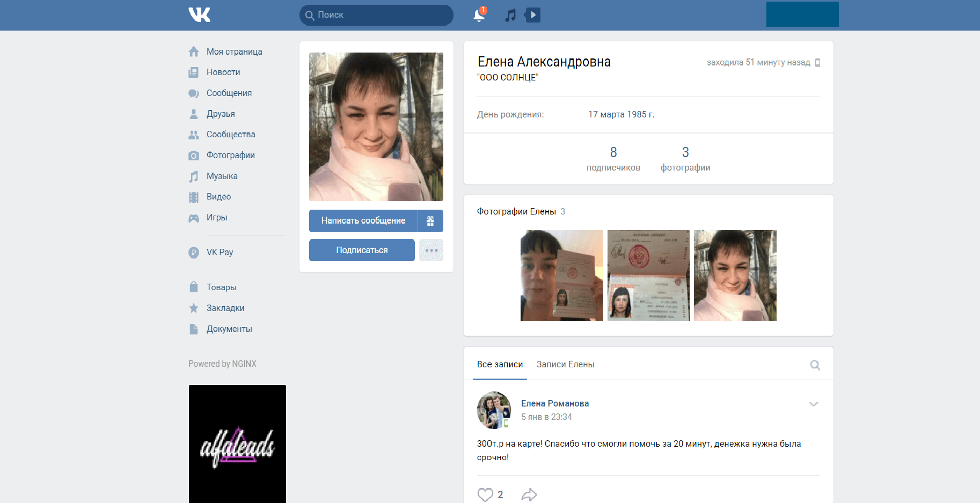Open the notifications bell
Screen dimensions: 980x503
click(479, 15)
